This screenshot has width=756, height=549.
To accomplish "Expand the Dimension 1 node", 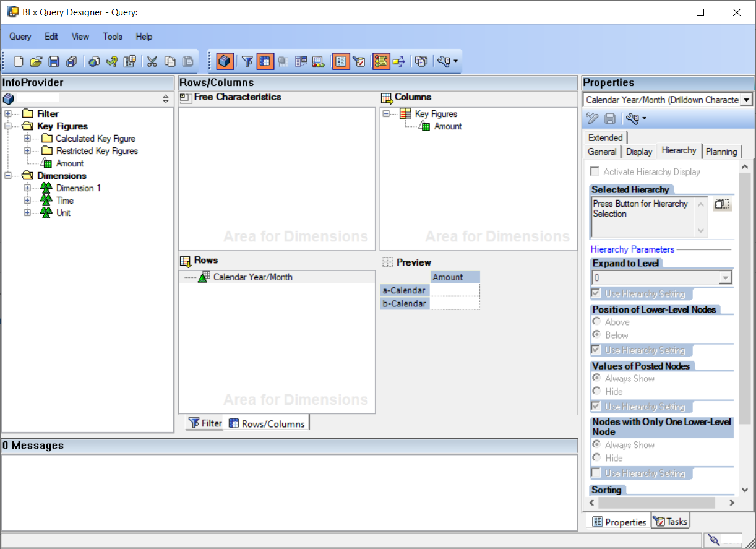I will pyautogui.click(x=27, y=188).
